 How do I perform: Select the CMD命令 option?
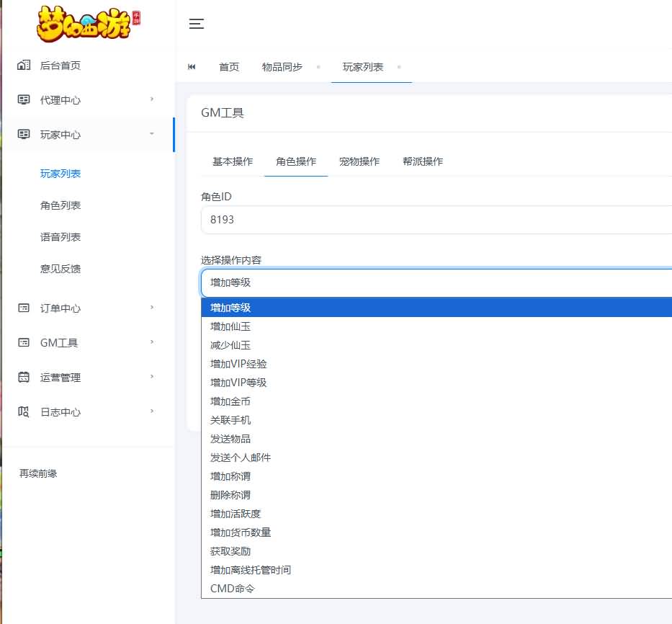click(436, 589)
